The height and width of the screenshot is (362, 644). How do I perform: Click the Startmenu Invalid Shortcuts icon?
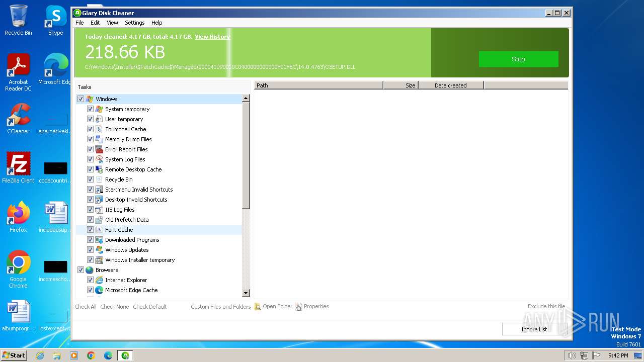(x=99, y=190)
